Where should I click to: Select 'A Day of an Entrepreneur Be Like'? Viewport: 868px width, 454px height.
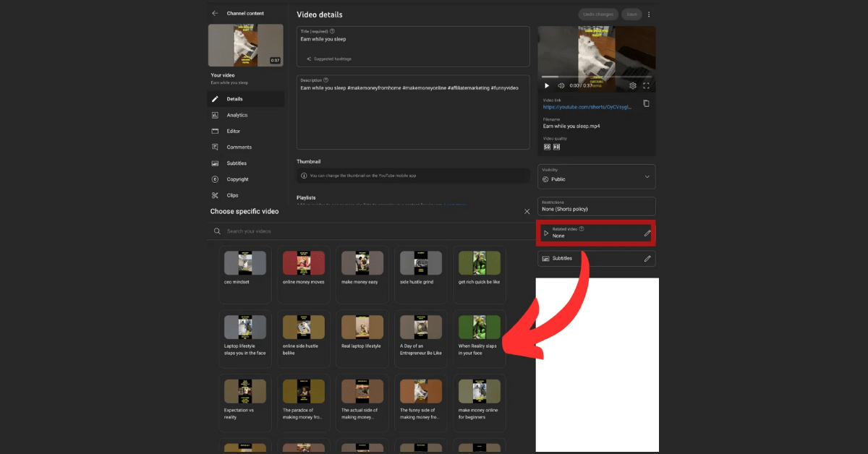click(x=421, y=339)
